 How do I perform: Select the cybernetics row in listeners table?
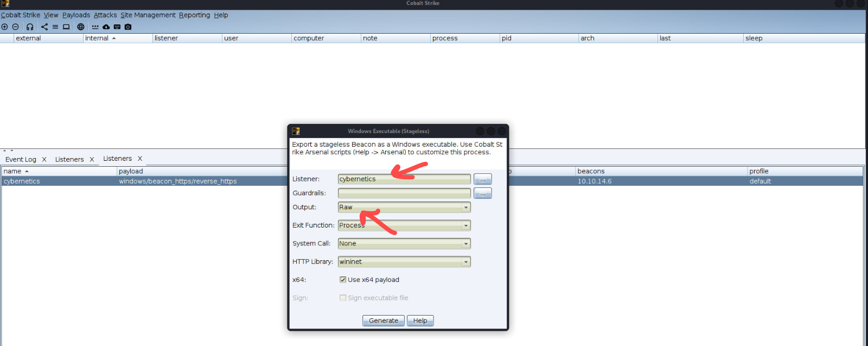click(432, 181)
